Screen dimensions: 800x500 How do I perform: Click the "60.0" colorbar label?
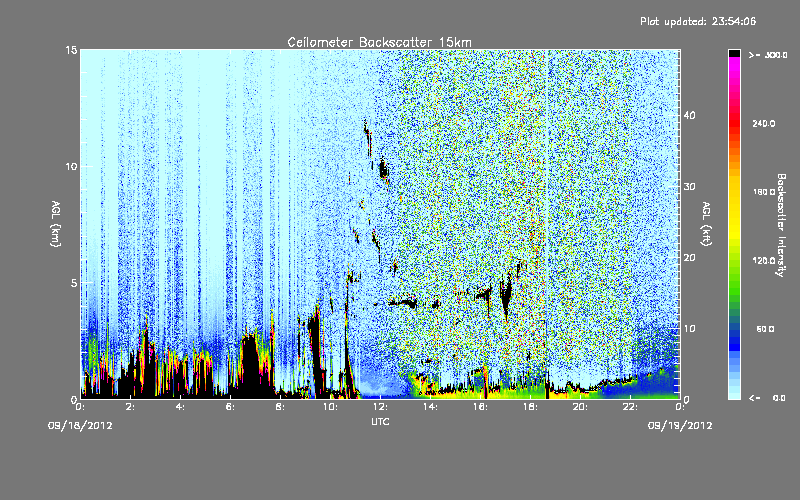[765, 329]
